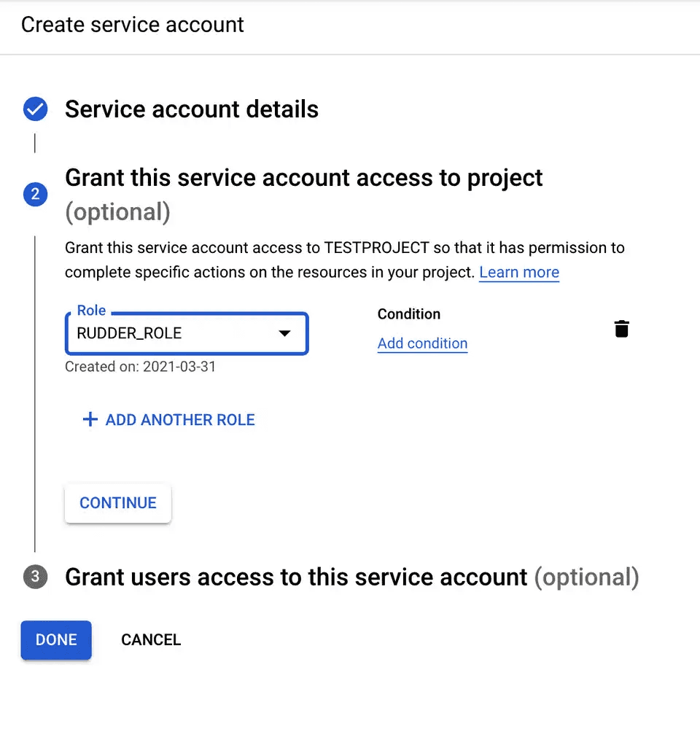Click the DONE button
Image resolution: width=700 pixels, height=732 pixels.
tap(56, 640)
